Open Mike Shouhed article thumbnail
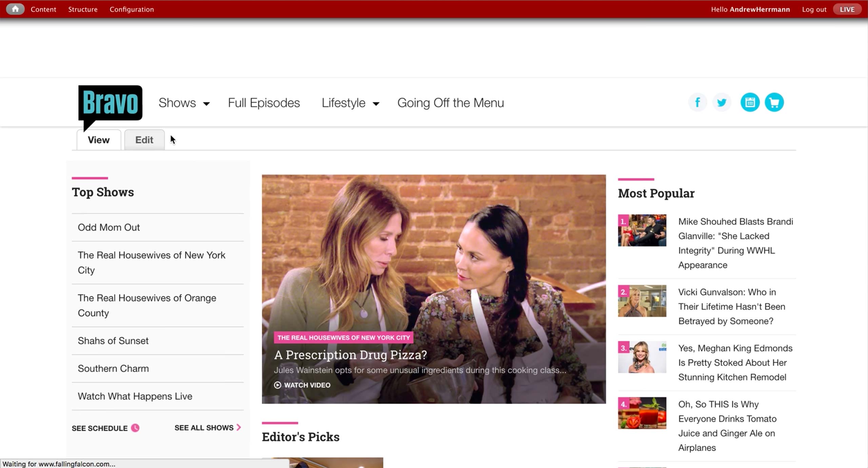Screen dimensions: 868x468 [x=642, y=230]
